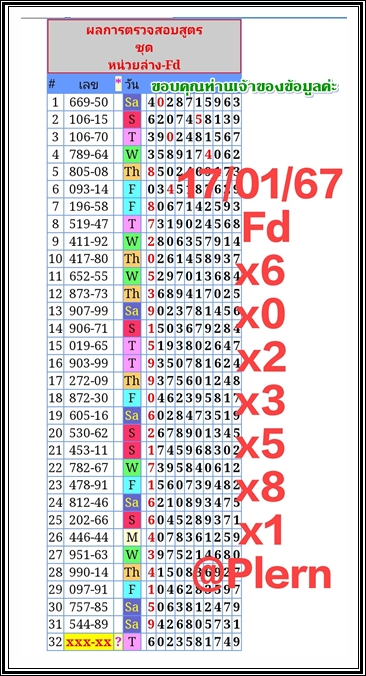
Task: Select the digit sequence 6023581749 in row 32
Action: point(194,642)
